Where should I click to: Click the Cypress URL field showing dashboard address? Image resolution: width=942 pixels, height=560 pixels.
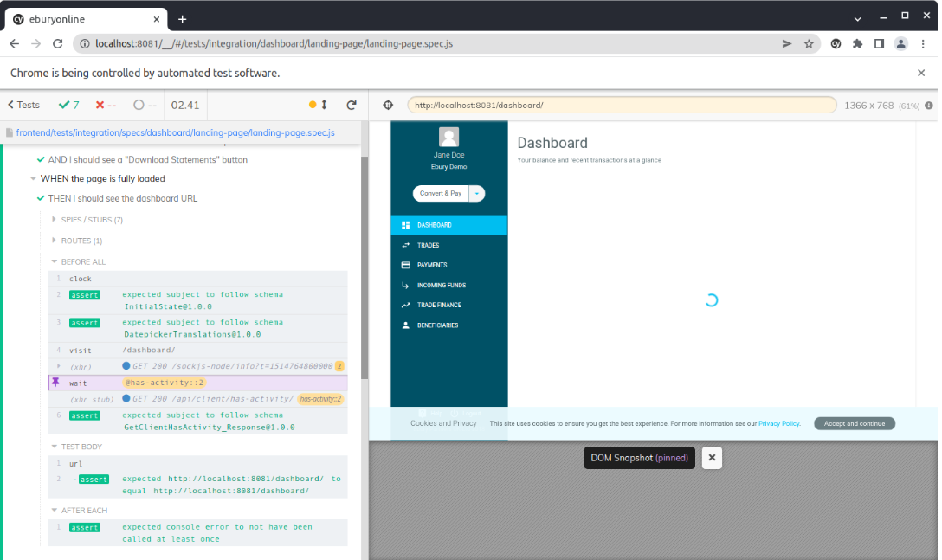[x=621, y=105]
